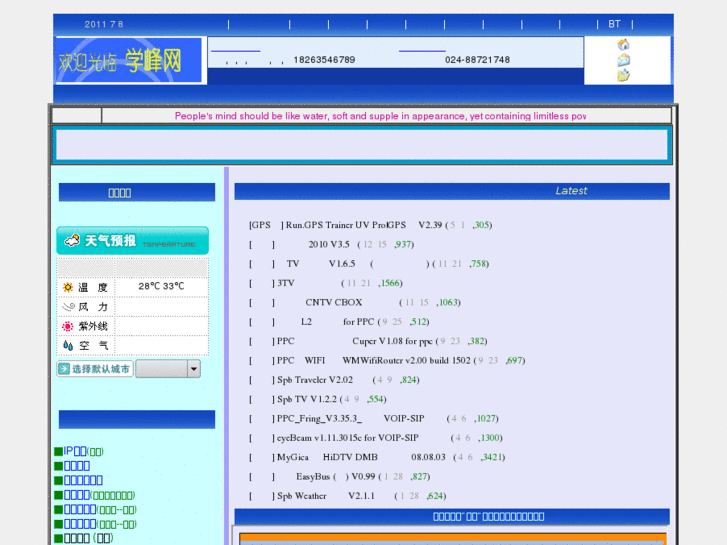The width and height of the screenshot is (727, 545).
Task: Click the site logo banner in the header
Action: tap(129, 61)
